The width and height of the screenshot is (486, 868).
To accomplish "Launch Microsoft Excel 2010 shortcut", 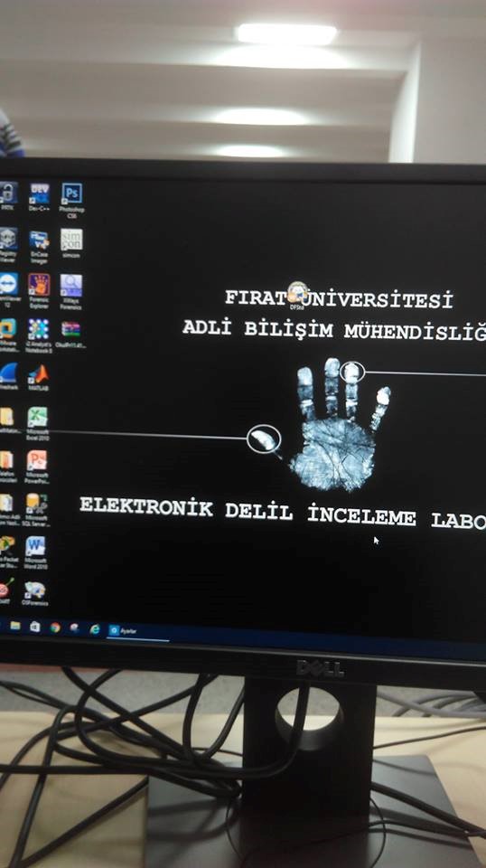I will click(38, 423).
